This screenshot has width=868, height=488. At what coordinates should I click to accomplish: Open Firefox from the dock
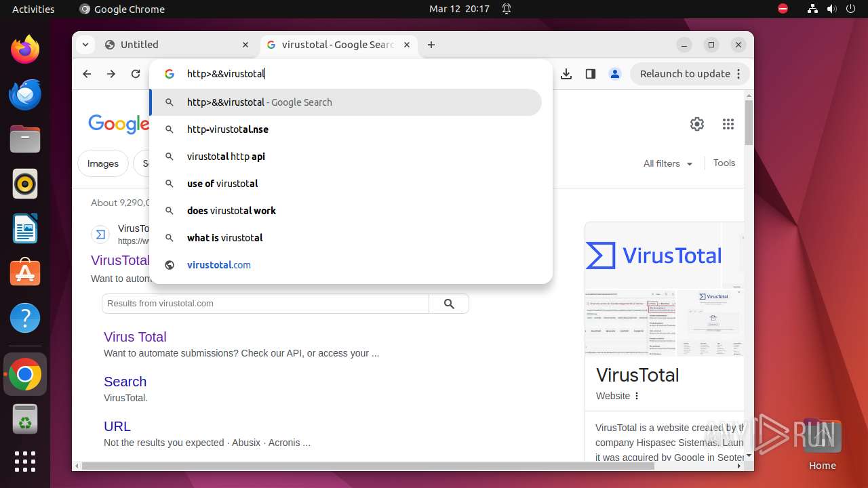25,49
